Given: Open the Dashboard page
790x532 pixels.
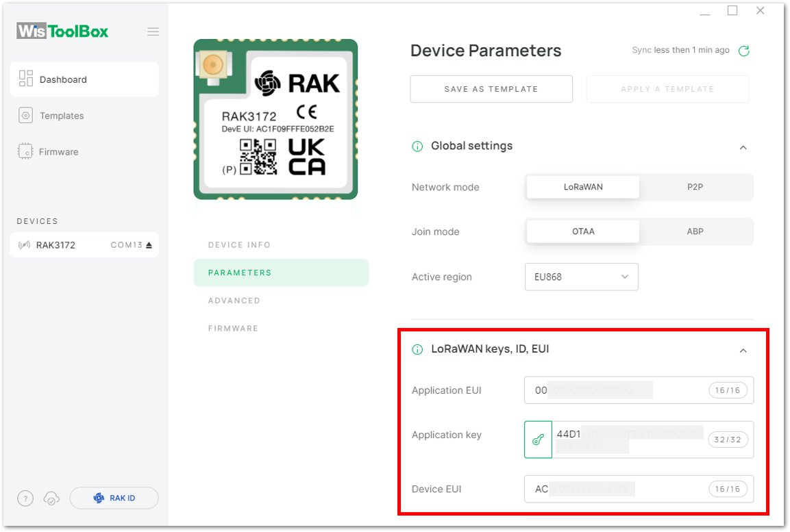Looking at the screenshot, I should coord(84,79).
